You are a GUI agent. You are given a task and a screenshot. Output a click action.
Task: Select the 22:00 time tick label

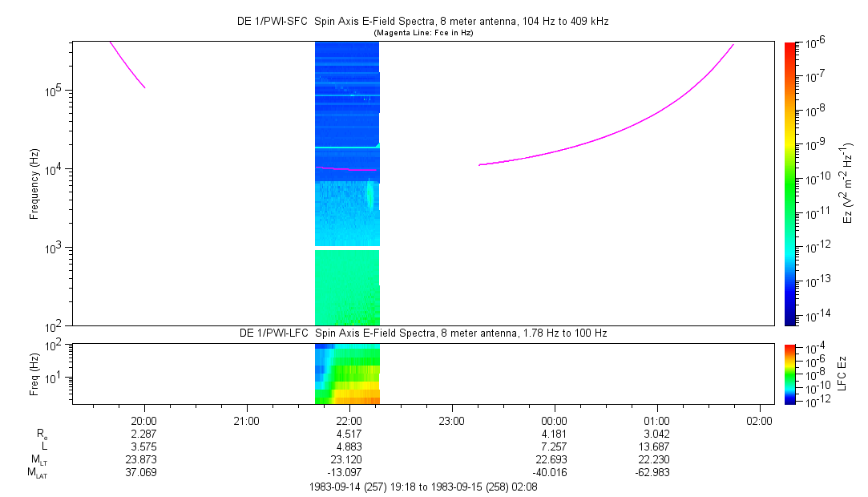tap(349, 421)
